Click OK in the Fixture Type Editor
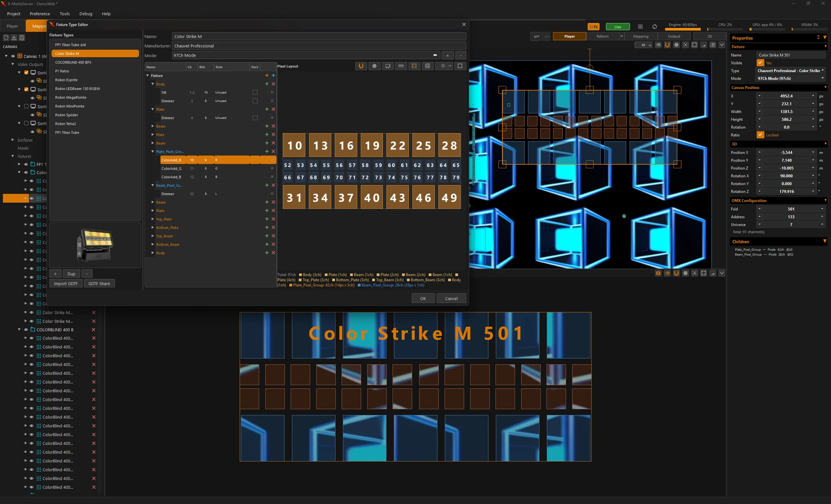The width and height of the screenshot is (831, 504). (423, 298)
